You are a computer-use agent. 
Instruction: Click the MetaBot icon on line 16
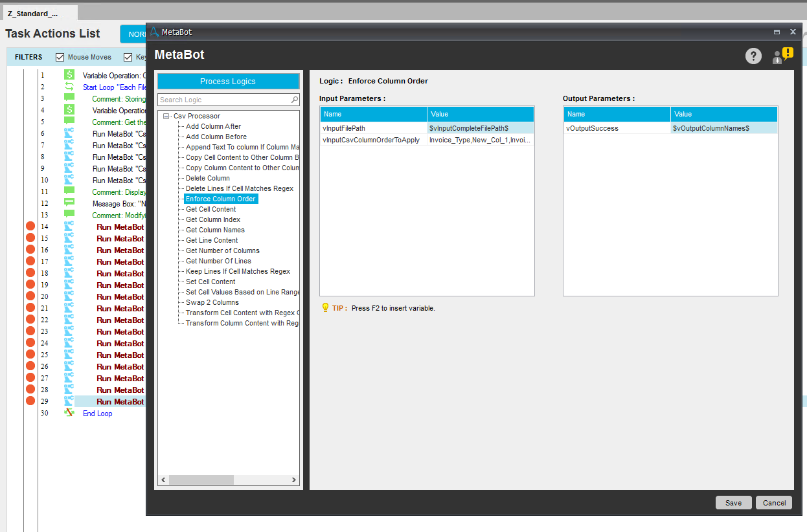click(69, 250)
